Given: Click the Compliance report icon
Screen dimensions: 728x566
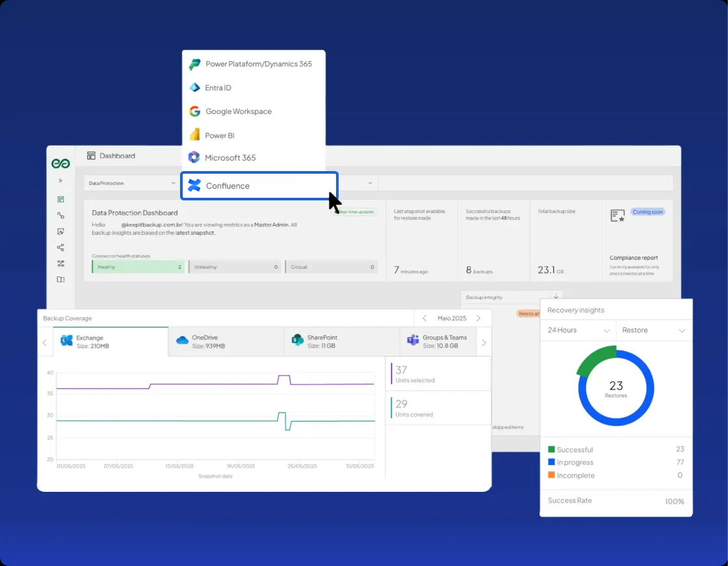Looking at the screenshot, I should 617,215.
